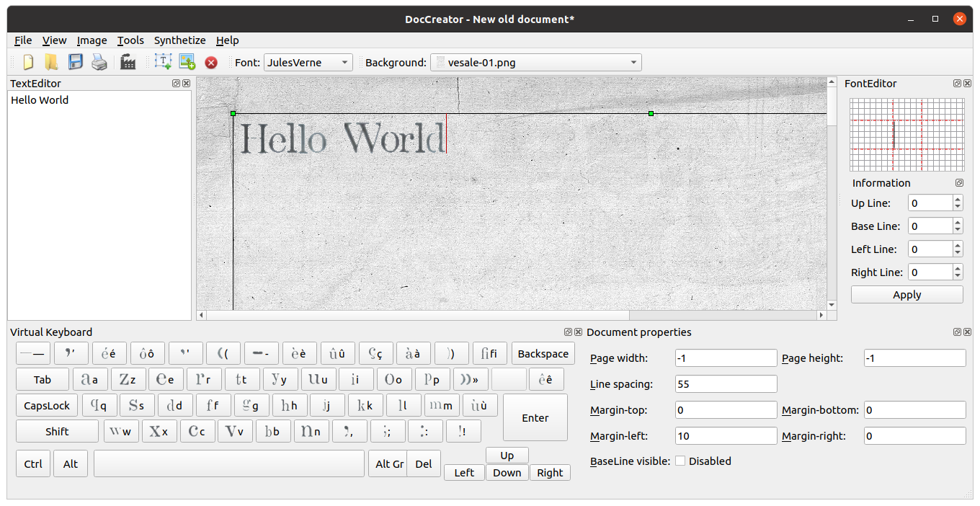Toggle the BaseLine visible checkbox
This screenshot has width=980, height=506.
[x=680, y=461]
